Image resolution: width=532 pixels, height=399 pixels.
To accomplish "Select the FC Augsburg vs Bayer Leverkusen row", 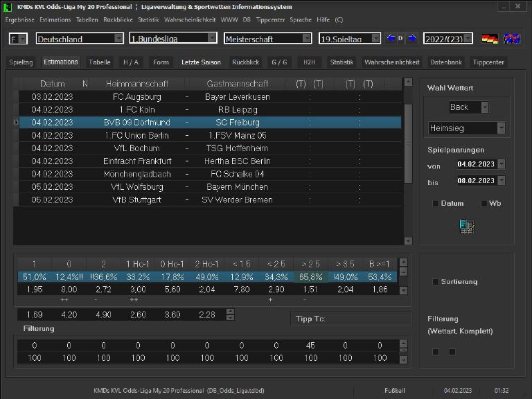I will [211, 97].
